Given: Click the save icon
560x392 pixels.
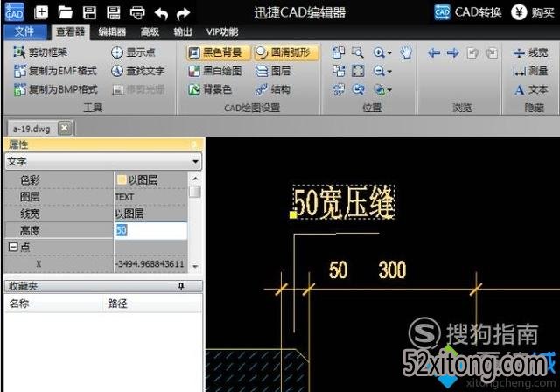Looking at the screenshot, I should [89, 12].
